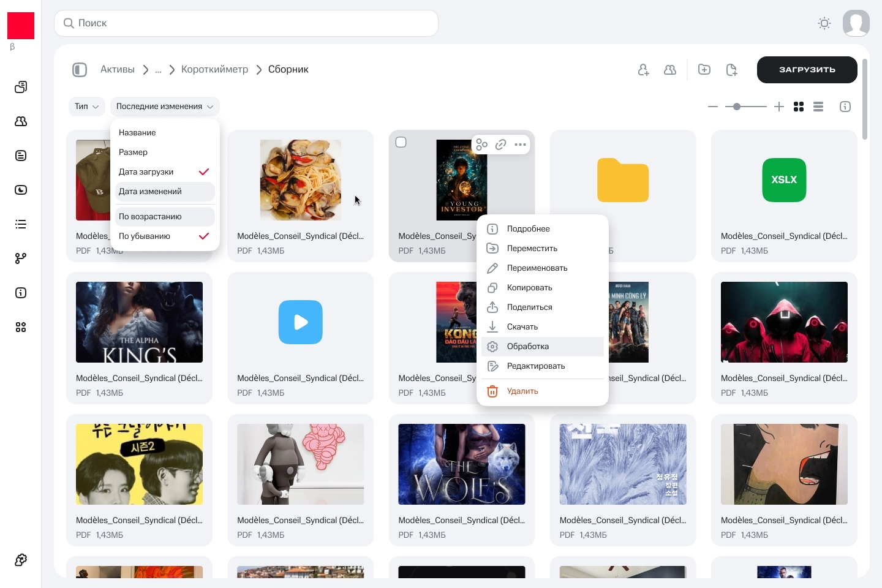
Task: Click the 'Поиск' search field
Action: point(246,23)
